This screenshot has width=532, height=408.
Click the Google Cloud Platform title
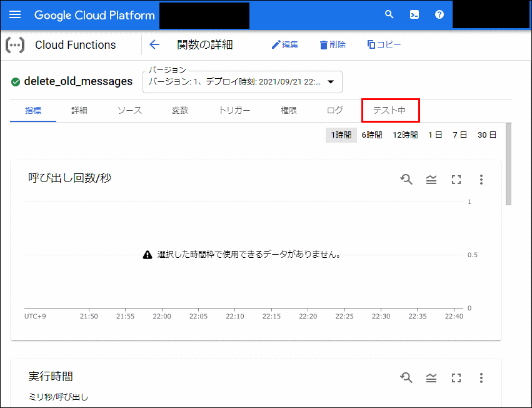94,15
